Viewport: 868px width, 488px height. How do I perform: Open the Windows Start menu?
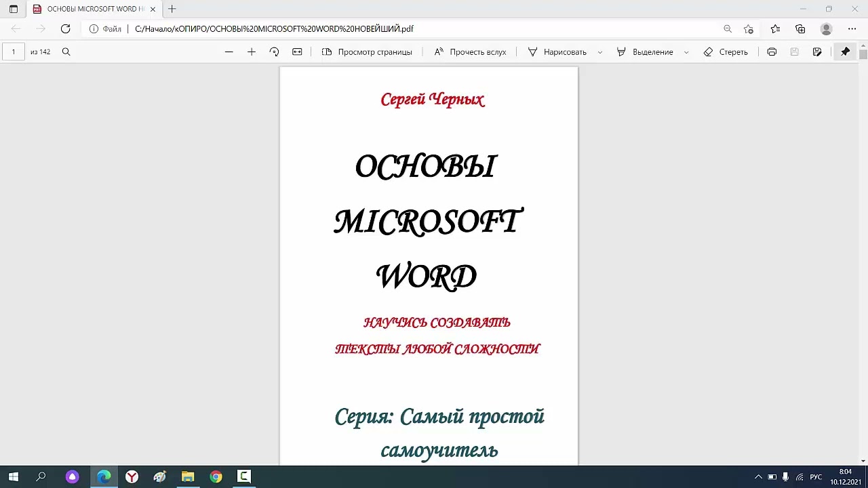coord(14,477)
